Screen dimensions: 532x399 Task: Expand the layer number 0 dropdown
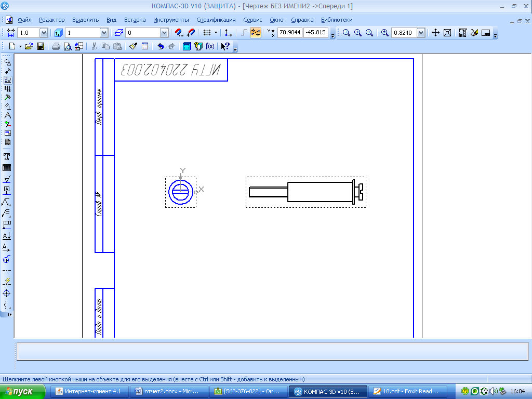pos(164,33)
